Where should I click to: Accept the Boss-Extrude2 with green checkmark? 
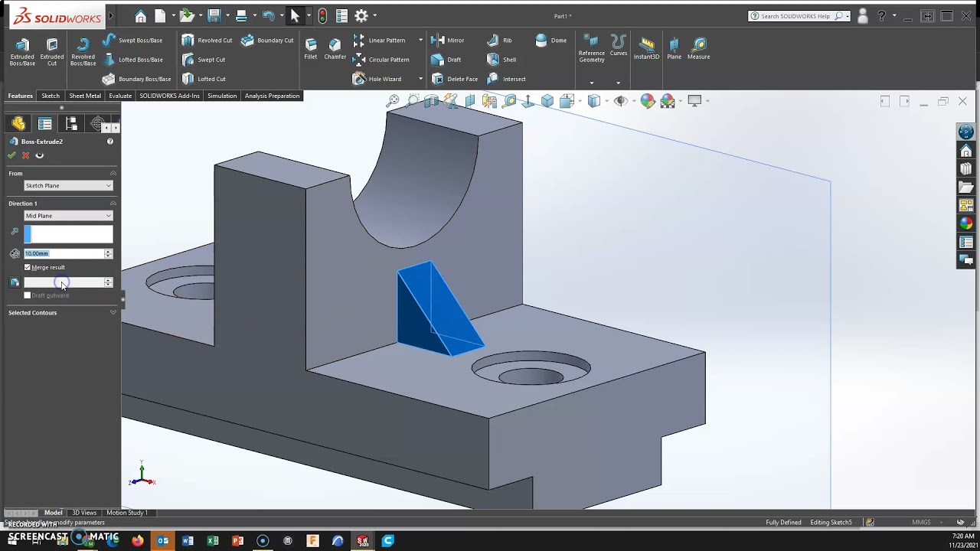(11, 155)
